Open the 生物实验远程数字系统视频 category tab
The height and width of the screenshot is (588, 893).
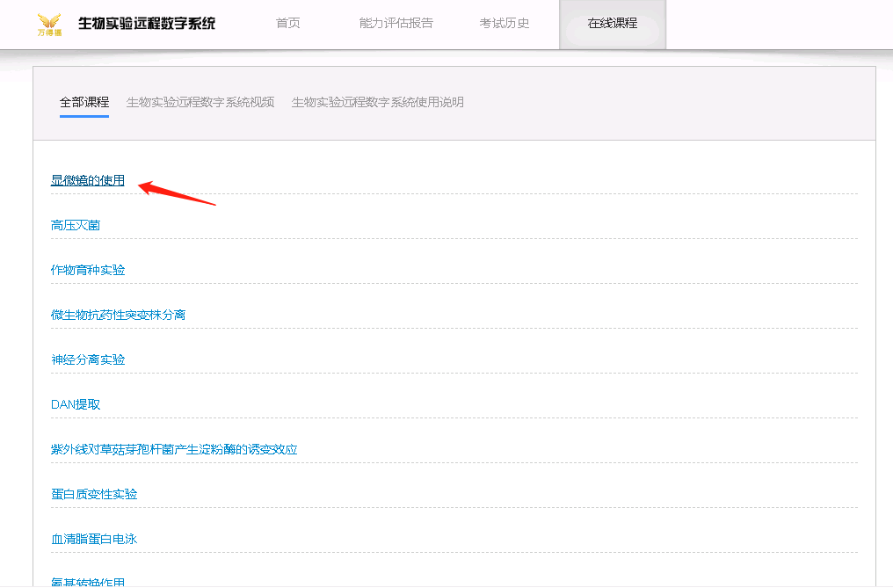pos(200,102)
